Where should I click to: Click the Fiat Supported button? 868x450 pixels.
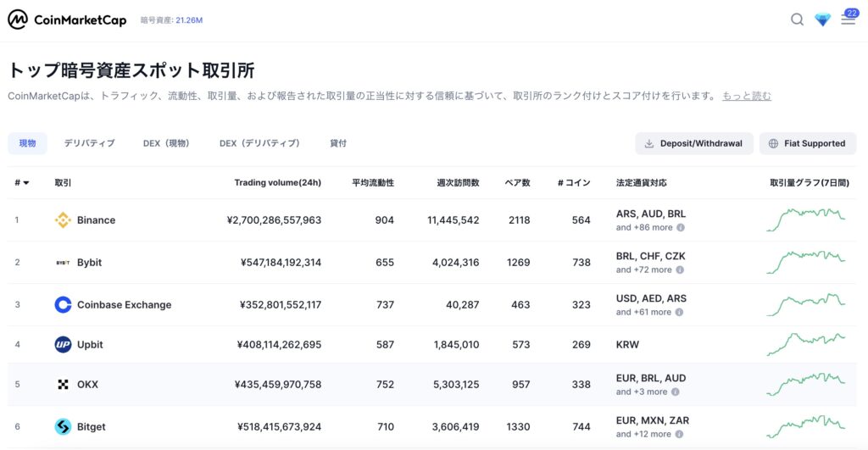(x=807, y=144)
